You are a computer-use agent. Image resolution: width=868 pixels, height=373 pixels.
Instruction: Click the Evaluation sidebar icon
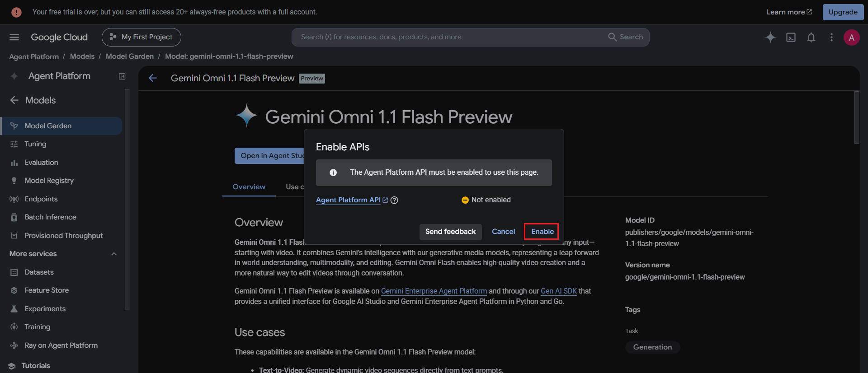14,163
